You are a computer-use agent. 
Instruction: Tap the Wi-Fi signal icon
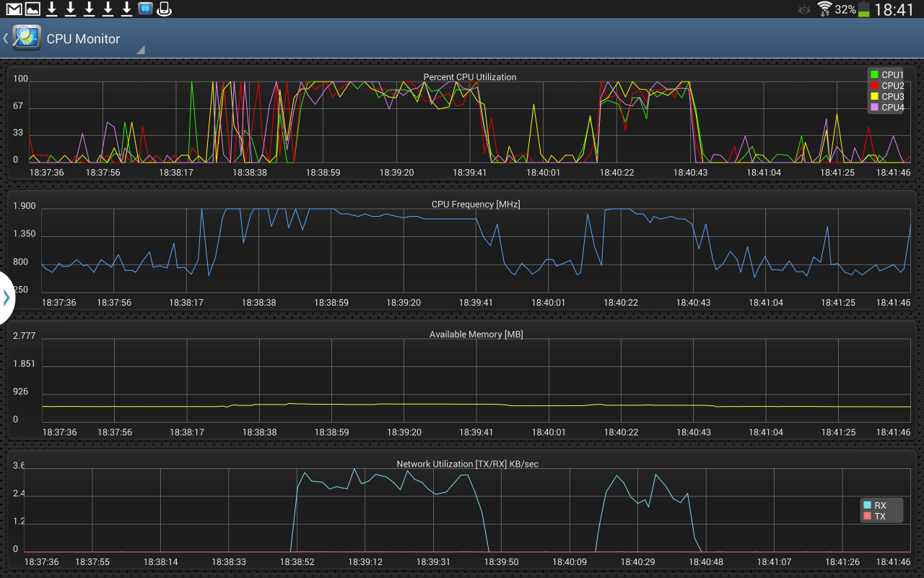tap(824, 9)
